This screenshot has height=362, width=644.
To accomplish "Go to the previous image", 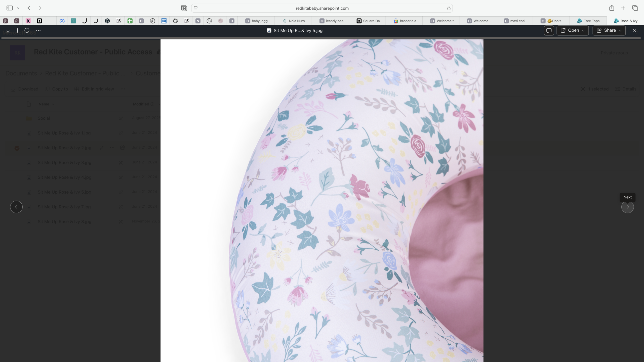I will point(16,207).
